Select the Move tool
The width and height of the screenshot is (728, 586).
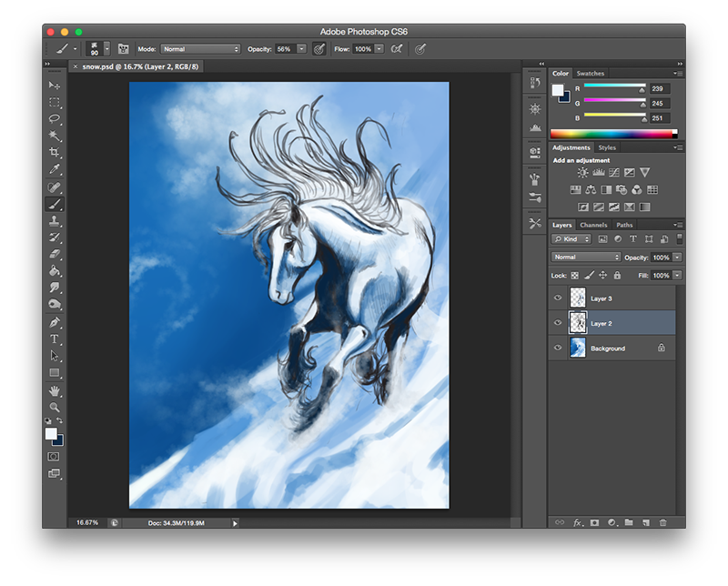click(55, 85)
